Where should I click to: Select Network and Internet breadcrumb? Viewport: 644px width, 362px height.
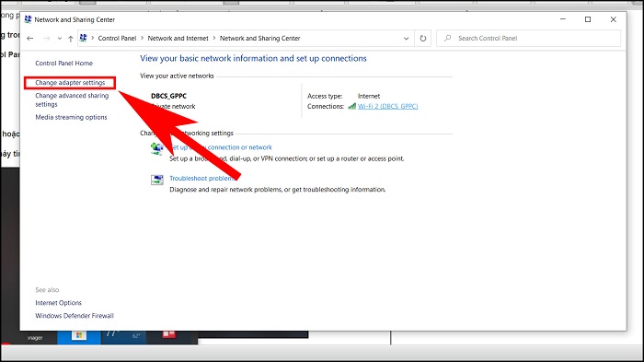click(x=178, y=39)
